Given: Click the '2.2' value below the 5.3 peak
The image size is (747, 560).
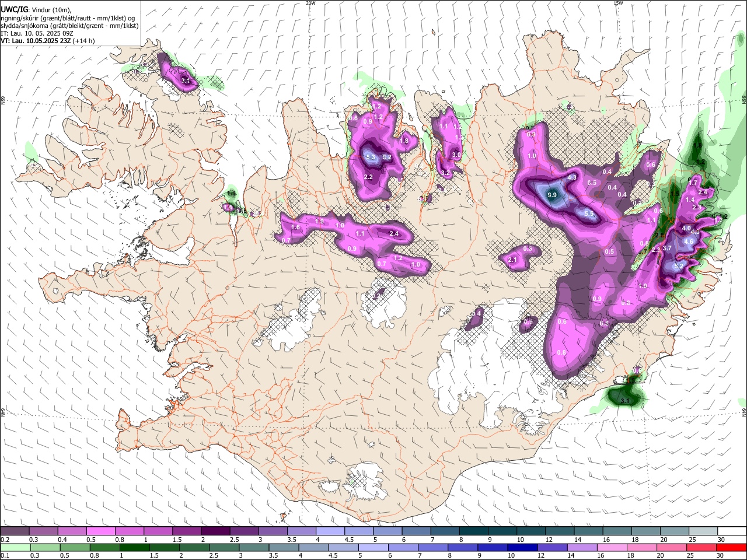Looking at the screenshot, I should tap(368, 177).
